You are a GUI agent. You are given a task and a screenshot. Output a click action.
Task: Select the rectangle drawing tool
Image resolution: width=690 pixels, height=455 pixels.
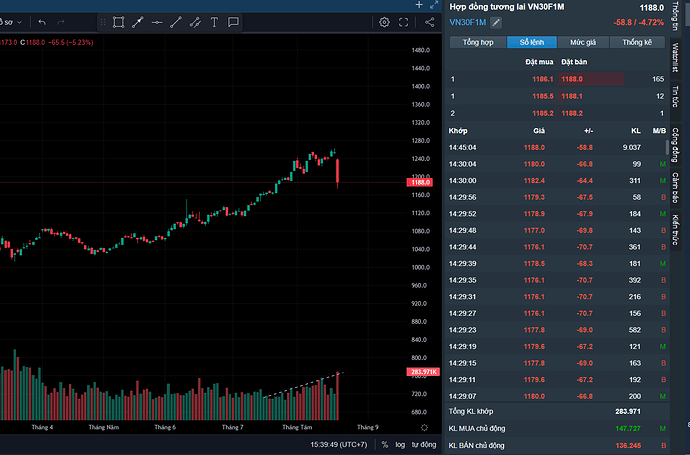tap(117, 22)
